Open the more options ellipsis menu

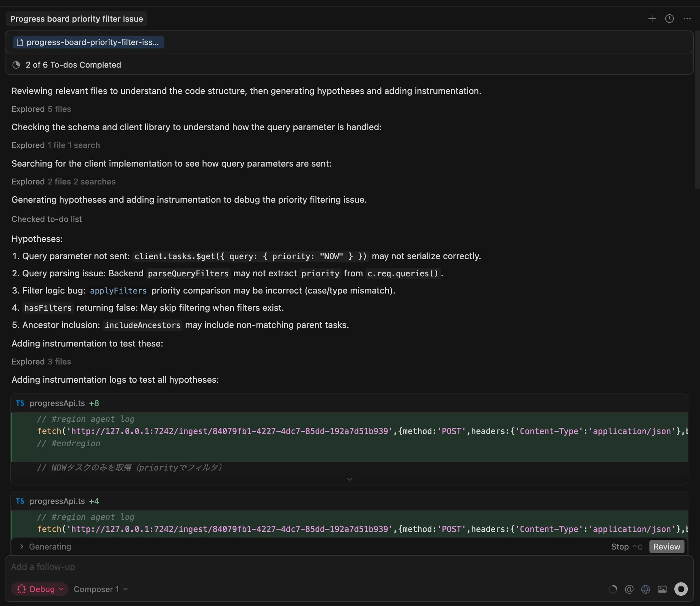pos(687,19)
